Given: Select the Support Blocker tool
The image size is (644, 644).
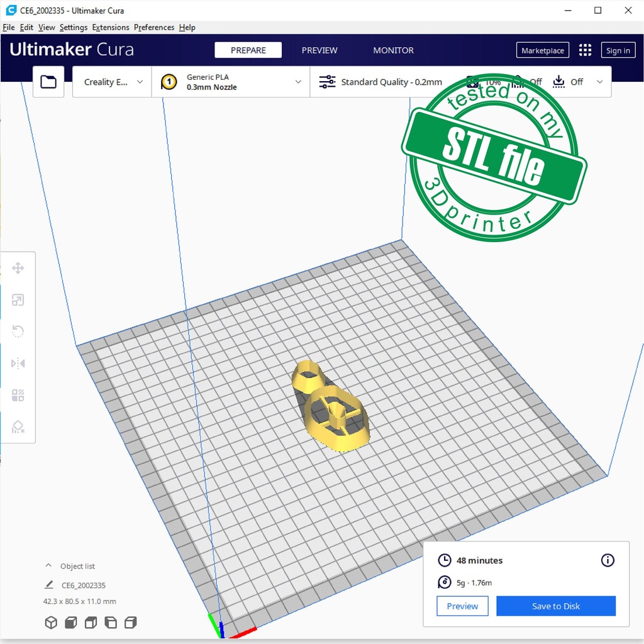Looking at the screenshot, I should tap(18, 427).
